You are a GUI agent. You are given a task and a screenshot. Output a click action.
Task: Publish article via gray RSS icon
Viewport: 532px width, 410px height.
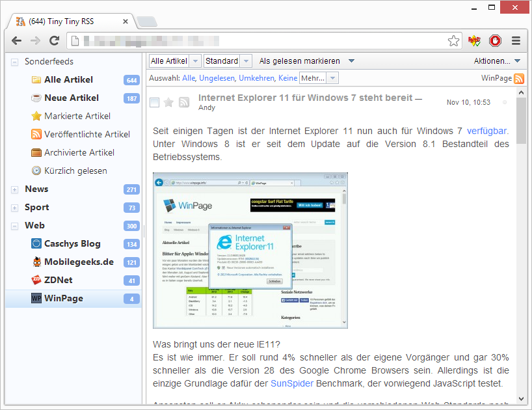tap(184, 102)
